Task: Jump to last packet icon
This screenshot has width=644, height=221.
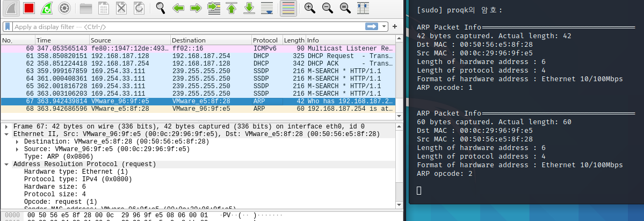Action: 249,8
